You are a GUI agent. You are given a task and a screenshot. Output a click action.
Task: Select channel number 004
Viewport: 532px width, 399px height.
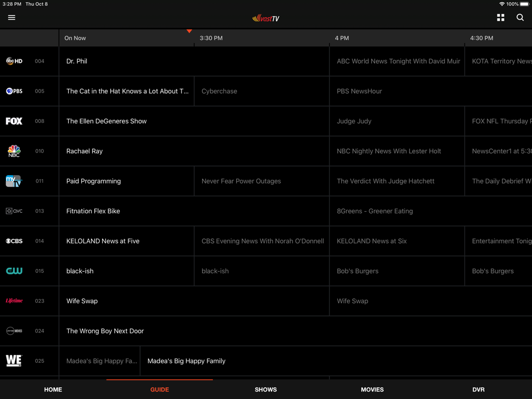39,61
